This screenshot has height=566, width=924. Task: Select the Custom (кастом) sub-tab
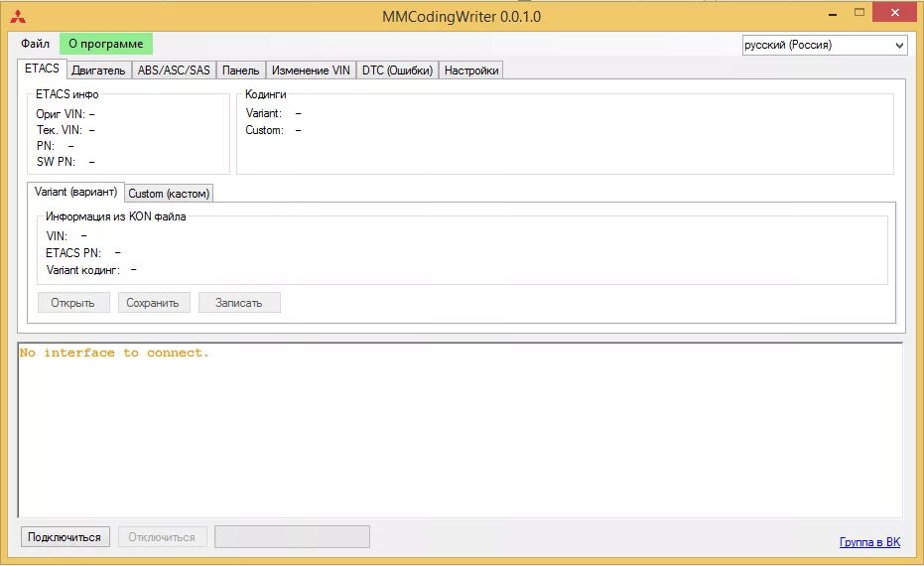(x=169, y=194)
